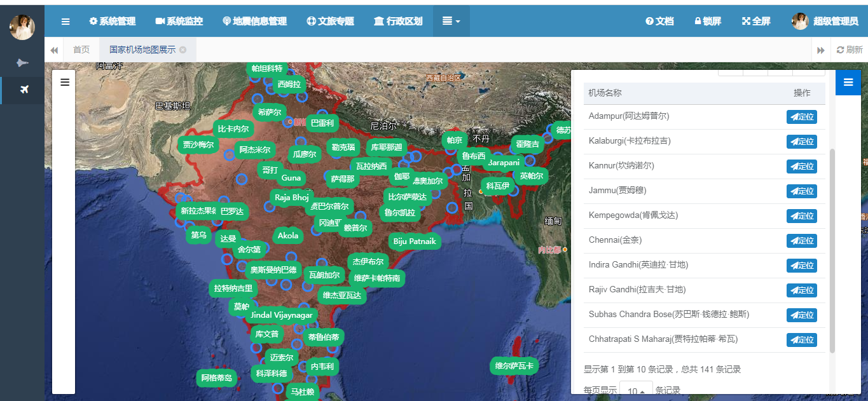
Task: Click the Jindal Vijaynagar airport marker
Action: point(282,315)
